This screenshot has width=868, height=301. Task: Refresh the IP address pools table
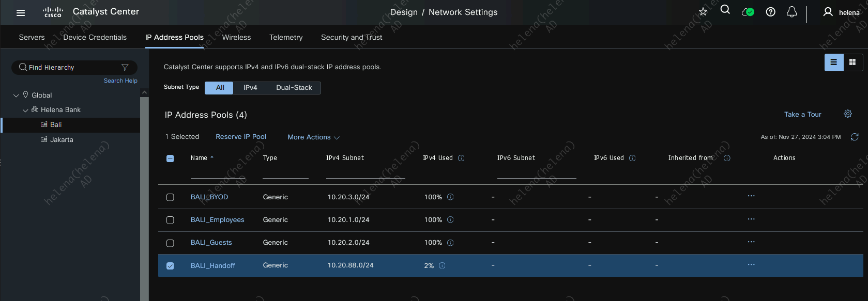pos(855,137)
